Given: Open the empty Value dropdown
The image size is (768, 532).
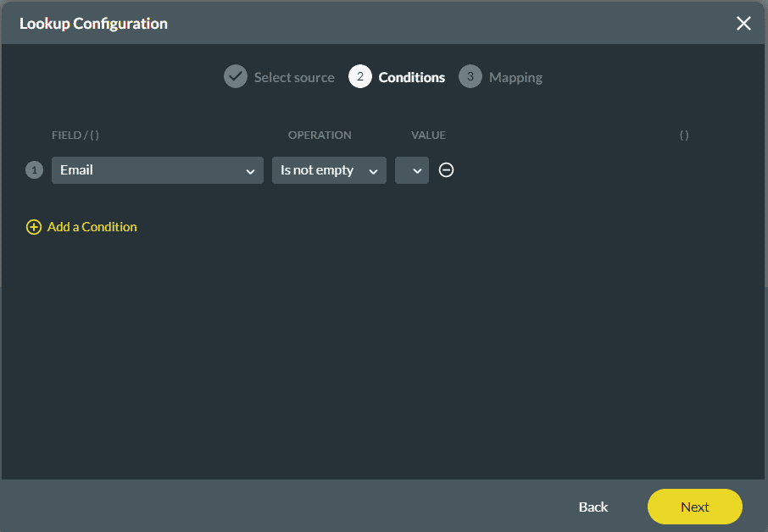Looking at the screenshot, I should click(x=412, y=170).
